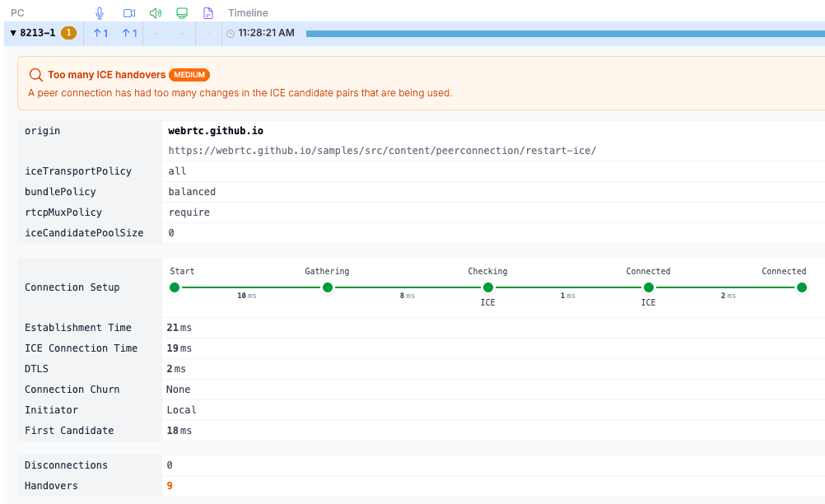Click the clock icon beside 11:28:21 AM

(x=231, y=34)
